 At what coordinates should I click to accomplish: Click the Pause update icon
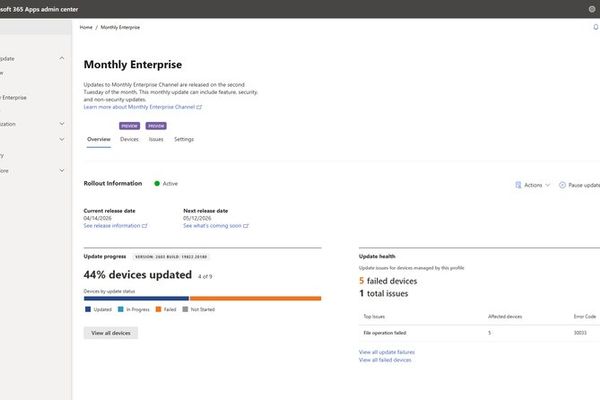click(x=562, y=185)
